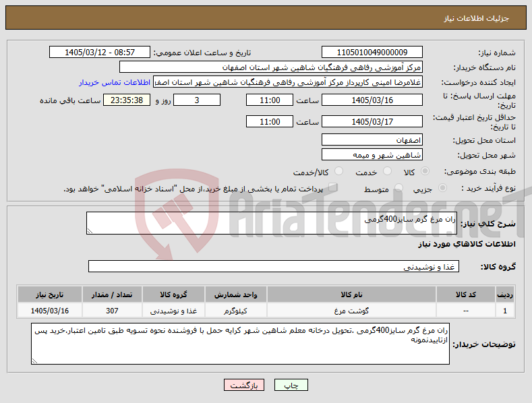The image size is (532, 403).
Task: Click the resize handle of توضیحات خریدار box
Action: pos(34,361)
